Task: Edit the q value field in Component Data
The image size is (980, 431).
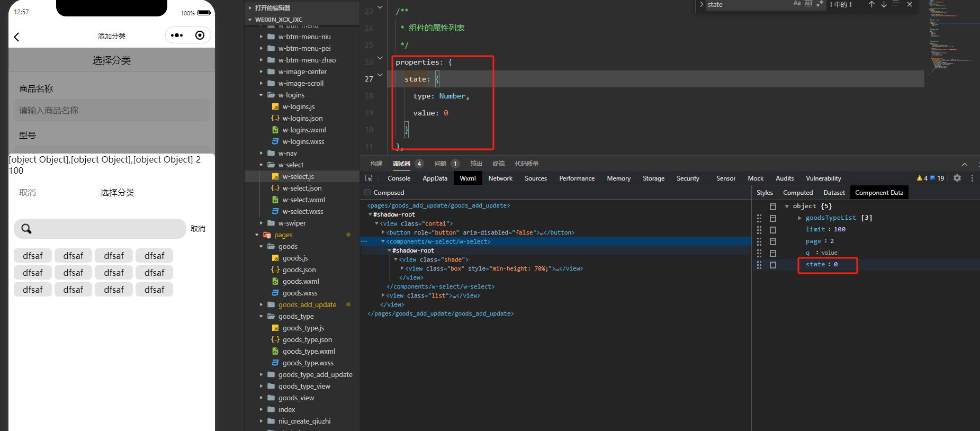Action: click(829, 253)
